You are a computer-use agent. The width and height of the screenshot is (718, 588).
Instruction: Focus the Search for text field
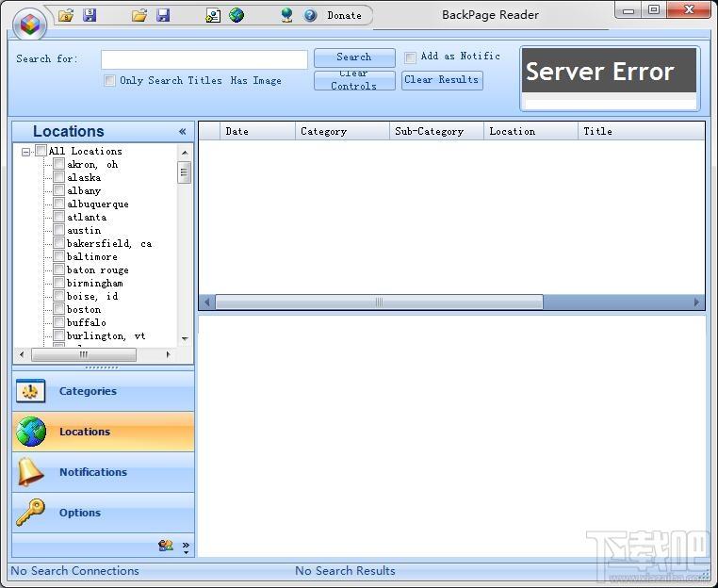[x=204, y=59]
